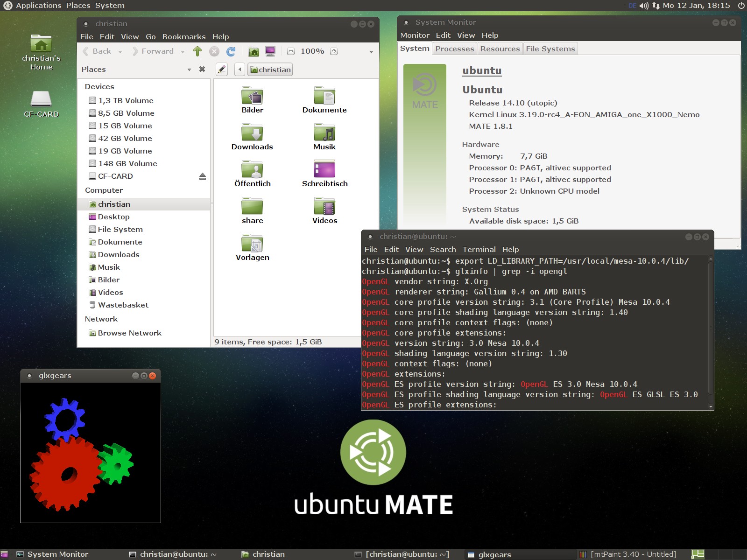This screenshot has height=560, width=747.
Task: Select Browse Network in the sidebar
Action: (144, 333)
